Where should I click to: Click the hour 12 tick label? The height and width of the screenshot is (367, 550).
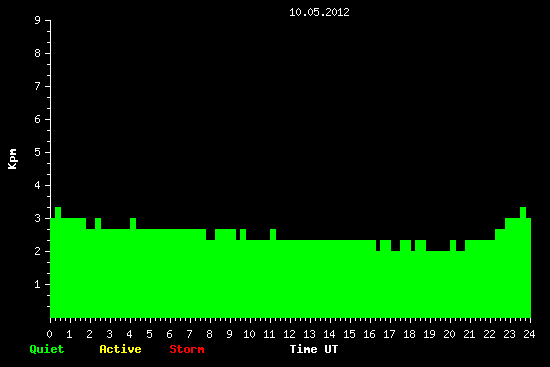[x=289, y=334]
